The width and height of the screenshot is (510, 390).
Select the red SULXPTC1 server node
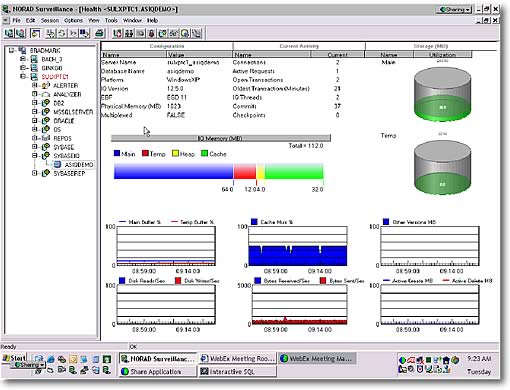[x=55, y=77]
